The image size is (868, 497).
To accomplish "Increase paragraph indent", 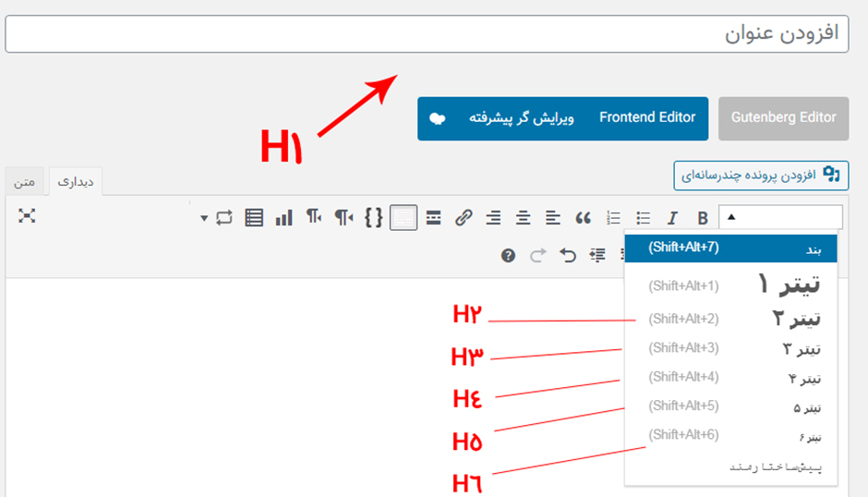I will coord(597,255).
